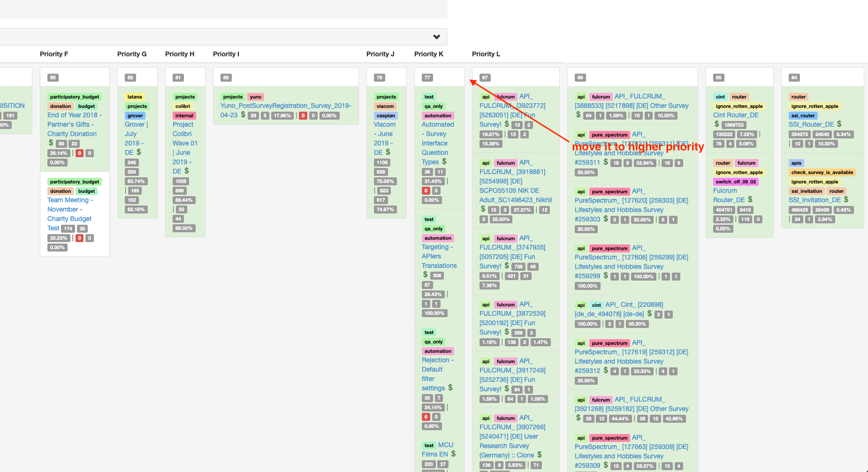Expand the collapsed panel with the chevron arrow
Viewport: 868px width, 472px height.
pyautogui.click(x=436, y=37)
